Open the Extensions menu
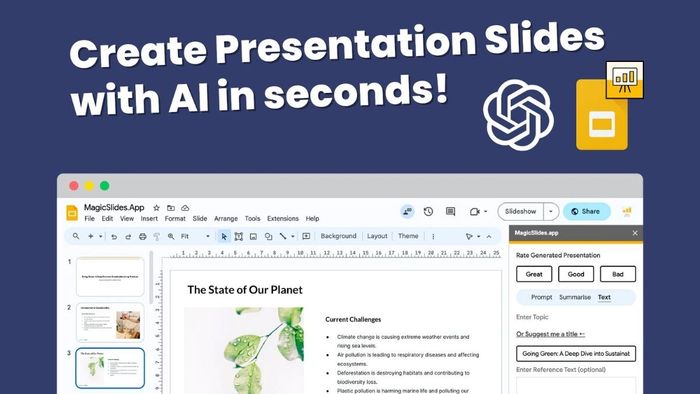Screen dimensions: 700x394 [x=283, y=219]
